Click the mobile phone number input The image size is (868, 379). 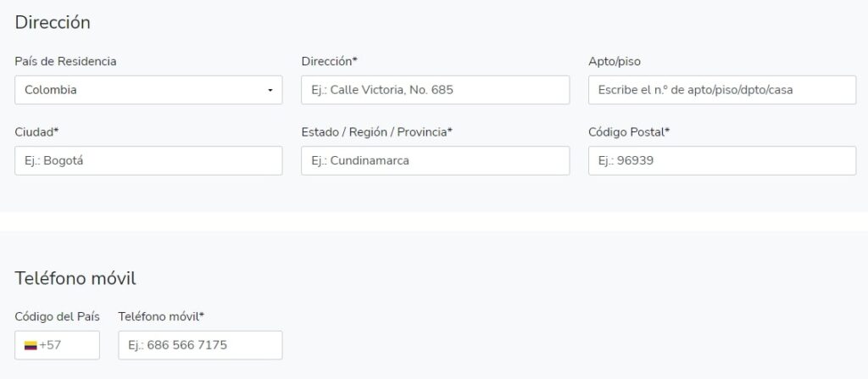(x=200, y=345)
